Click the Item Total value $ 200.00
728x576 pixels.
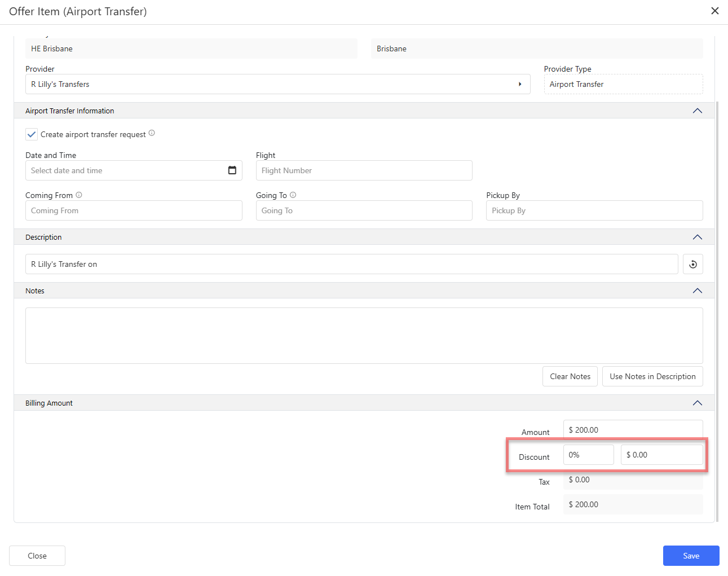click(633, 504)
